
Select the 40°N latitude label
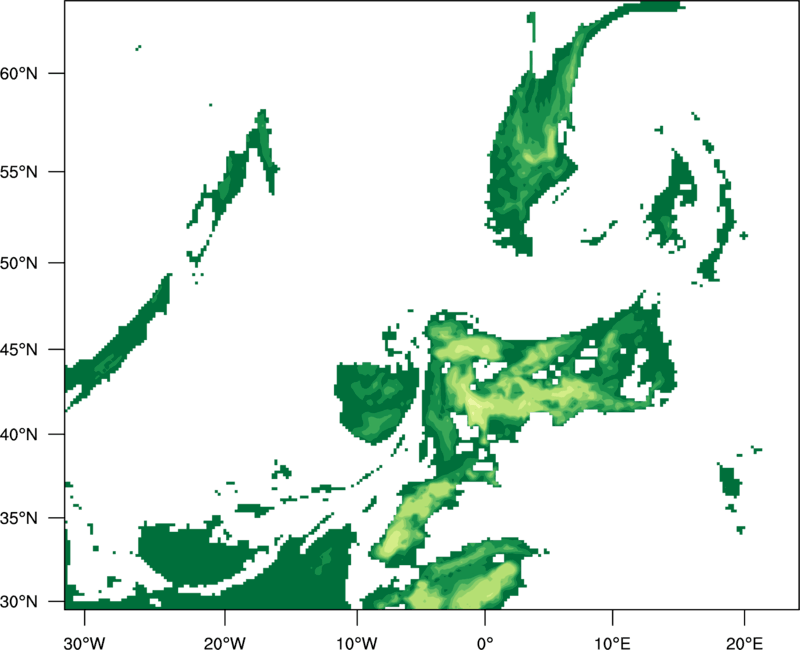[x=19, y=435]
